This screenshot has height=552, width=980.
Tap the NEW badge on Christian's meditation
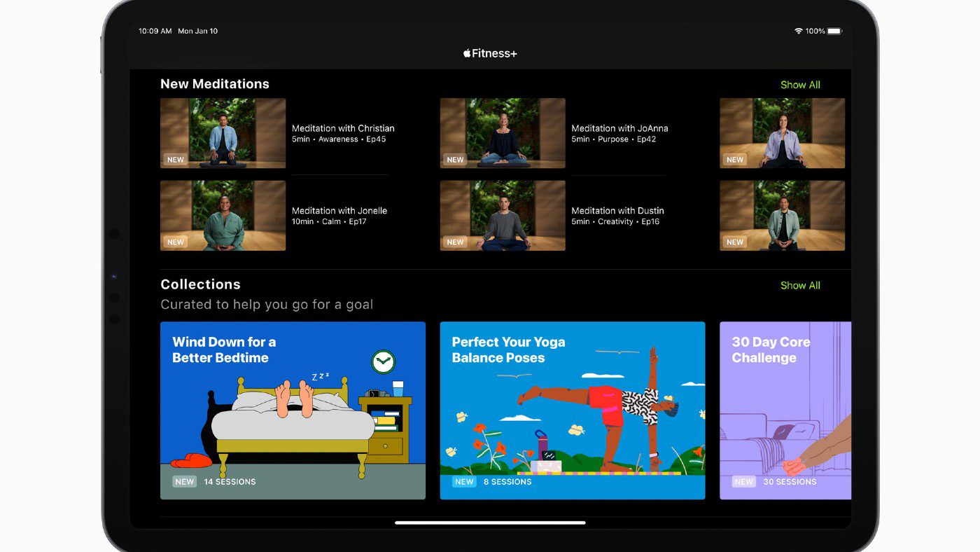click(x=176, y=160)
